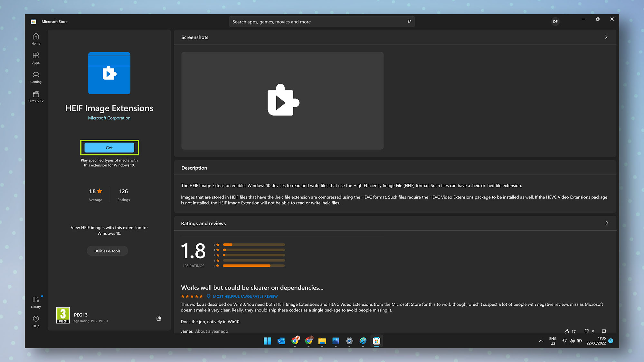
Task: Open the Apps section
Action: pos(35,58)
